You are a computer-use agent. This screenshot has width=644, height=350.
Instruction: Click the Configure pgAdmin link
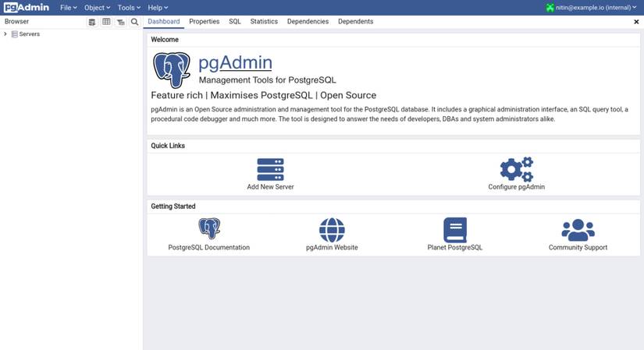pyautogui.click(x=516, y=187)
